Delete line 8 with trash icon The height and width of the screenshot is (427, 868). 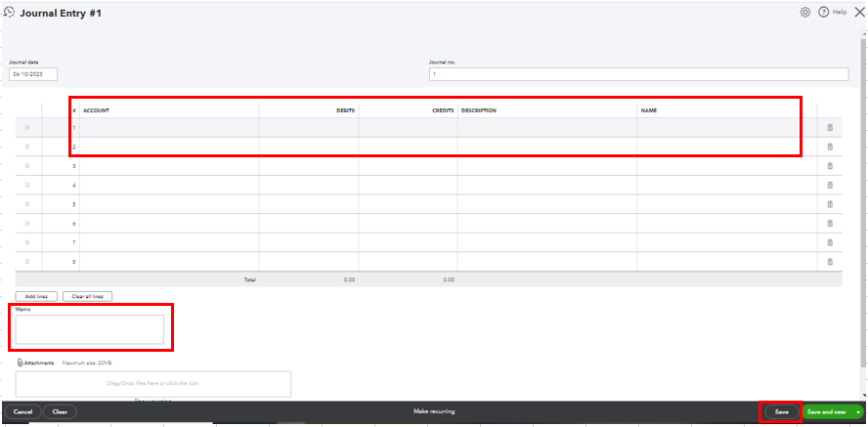pos(830,262)
